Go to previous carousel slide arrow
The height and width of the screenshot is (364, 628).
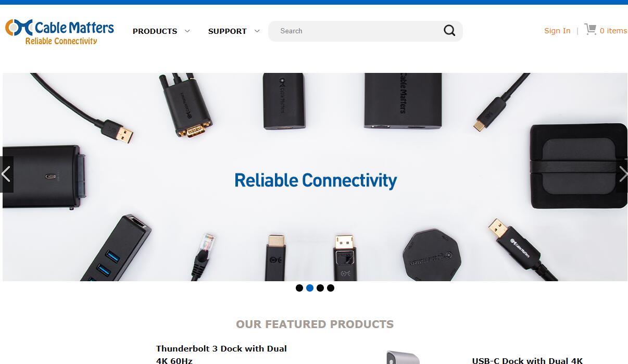point(6,174)
